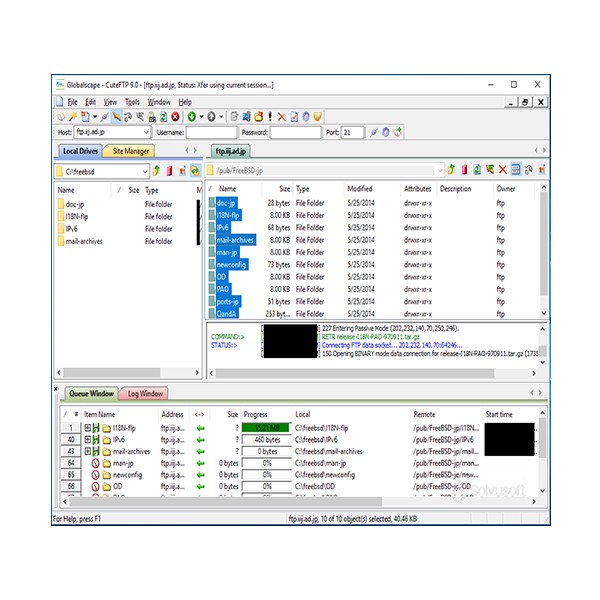Switch to the Local Drives tab
Image resolution: width=600 pixels, height=600 pixels.
(x=80, y=151)
